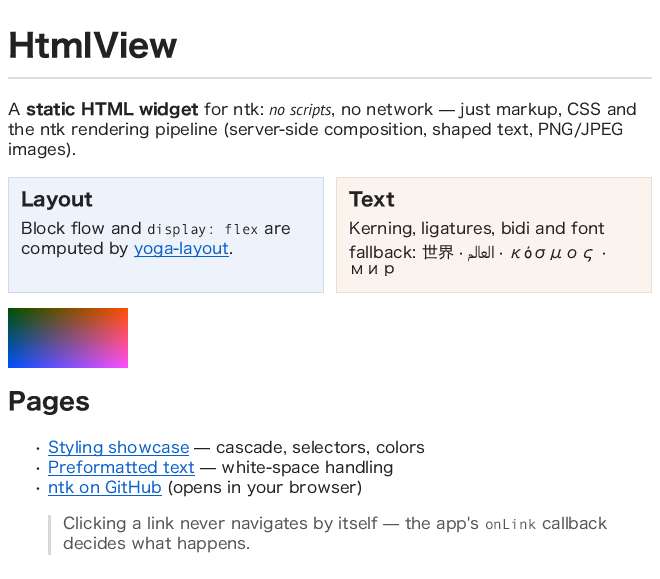The height and width of the screenshot is (579, 660).
Task: Open the ntk on GitHub link
Action: (x=105, y=488)
